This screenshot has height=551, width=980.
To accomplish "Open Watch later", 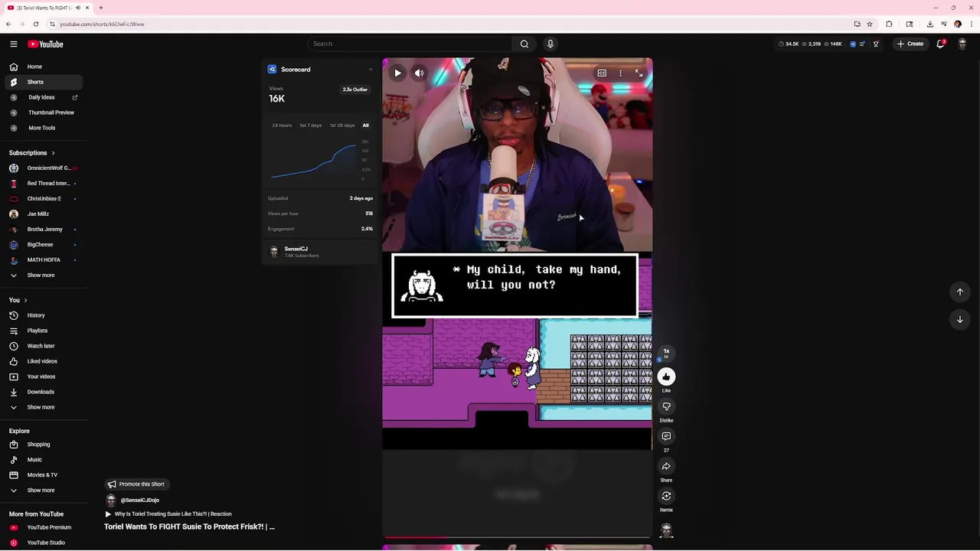I will coord(44,346).
